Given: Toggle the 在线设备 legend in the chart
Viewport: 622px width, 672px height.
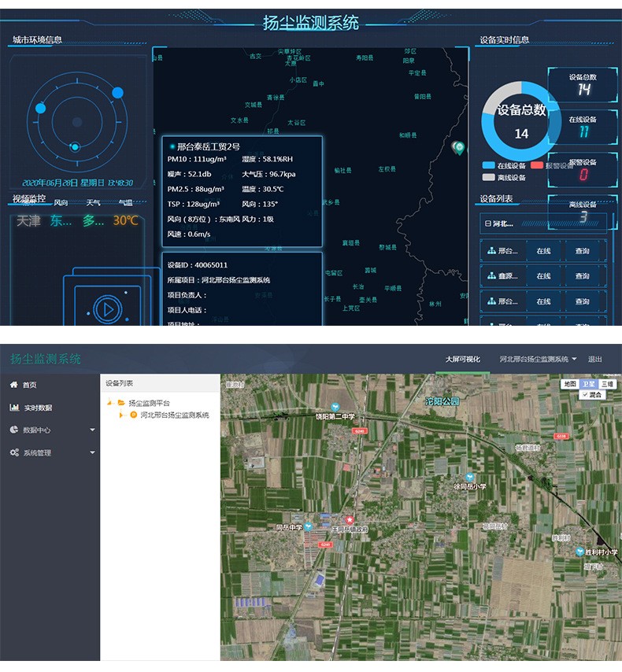Looking at the screenshot, I should (489, 166).
